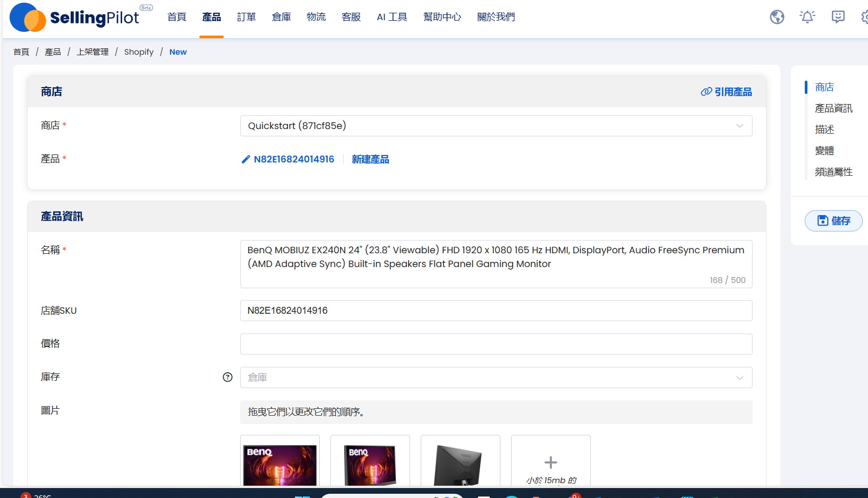868x498 pixels.
Task: Jump to 變體 section in side nav
Action: coord(824,151)
